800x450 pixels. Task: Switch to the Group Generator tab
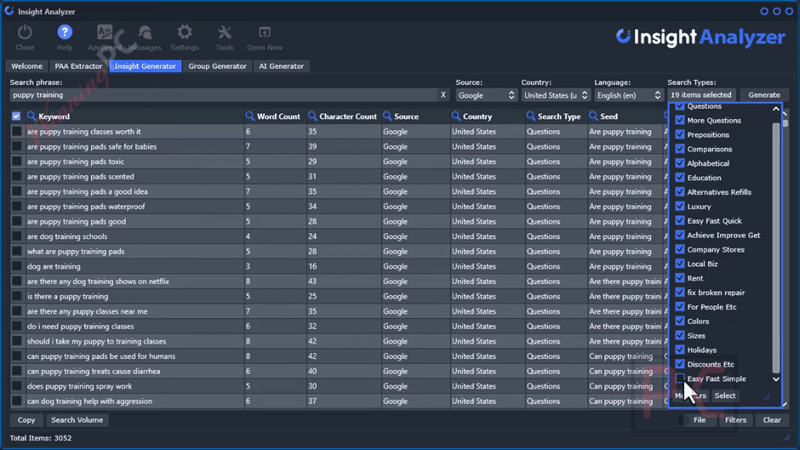click(x=217, y=66)
